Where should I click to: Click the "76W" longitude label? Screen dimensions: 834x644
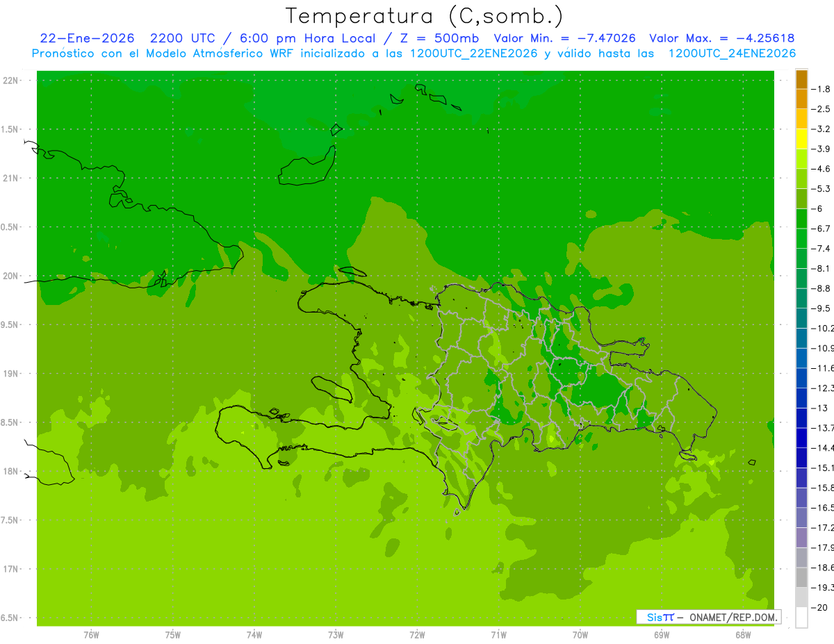[91, 635]
